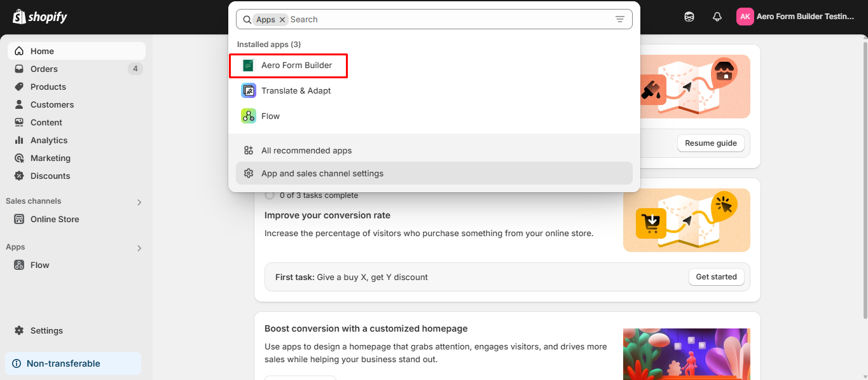This screenshot has height=380, width=868.
Task: Click the Marketing target icon
Action: coord(19,158)
